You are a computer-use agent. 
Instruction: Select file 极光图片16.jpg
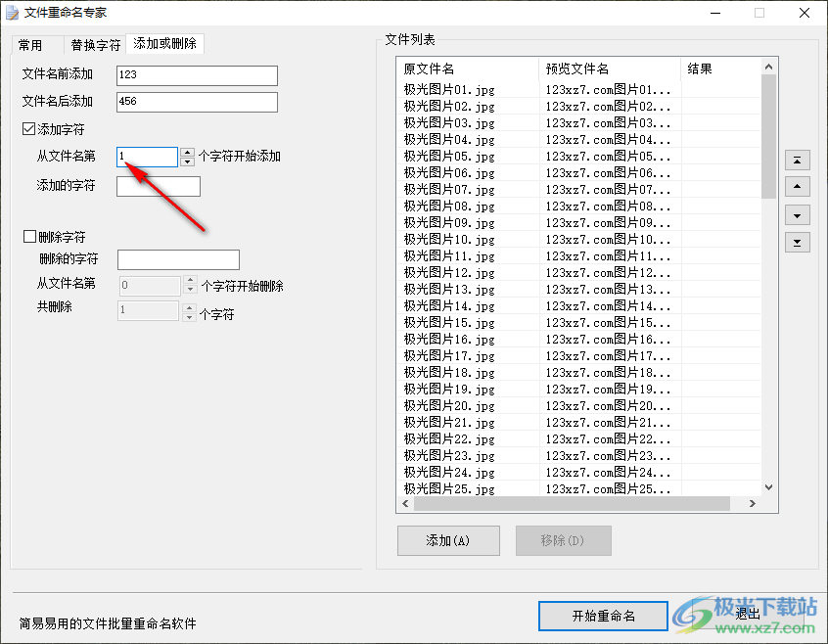point(449,340)
